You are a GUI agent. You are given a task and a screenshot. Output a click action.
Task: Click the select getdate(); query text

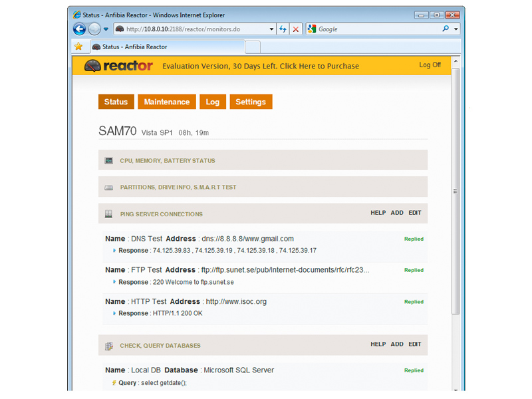(164, 383)
